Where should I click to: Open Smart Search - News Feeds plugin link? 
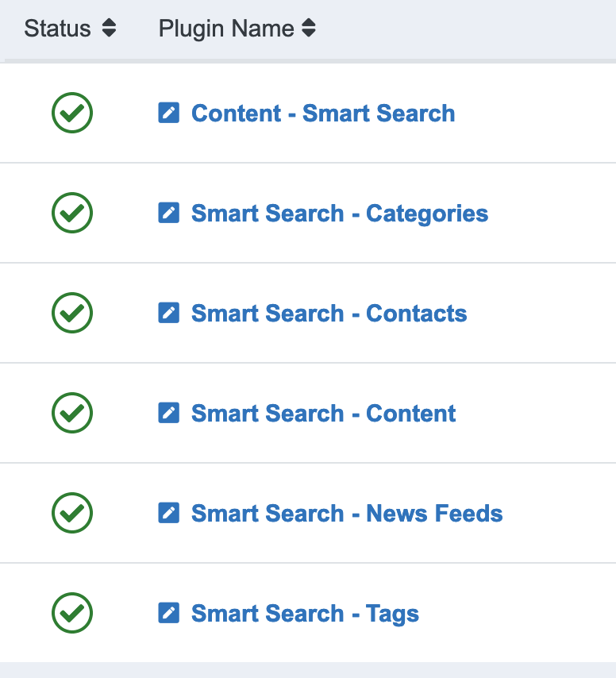tap(347, 513)
